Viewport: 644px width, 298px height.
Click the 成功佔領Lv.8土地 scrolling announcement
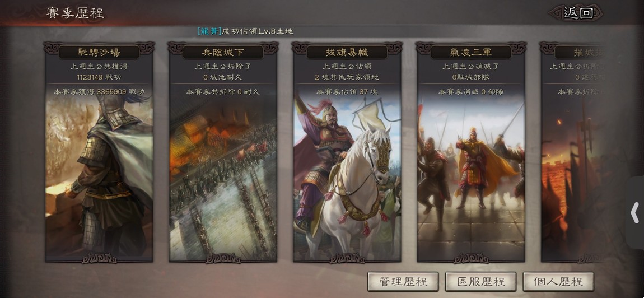pos(246,31)
